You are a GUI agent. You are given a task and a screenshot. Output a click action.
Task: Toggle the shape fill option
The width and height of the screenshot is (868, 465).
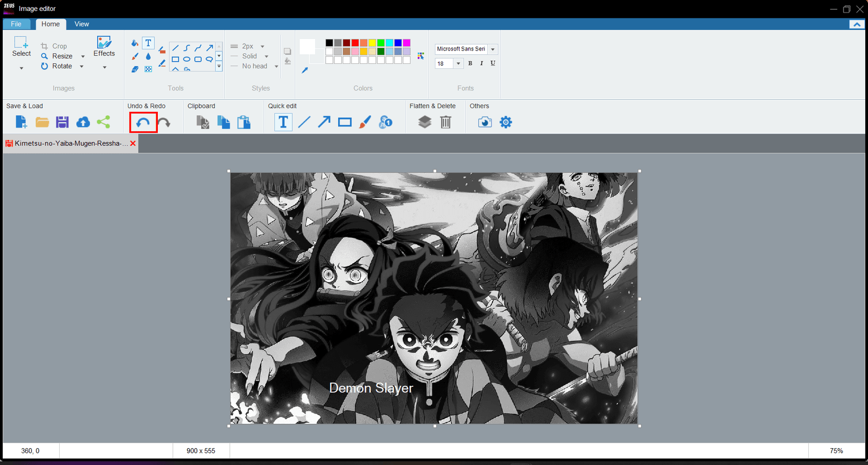tap(288, 62)
